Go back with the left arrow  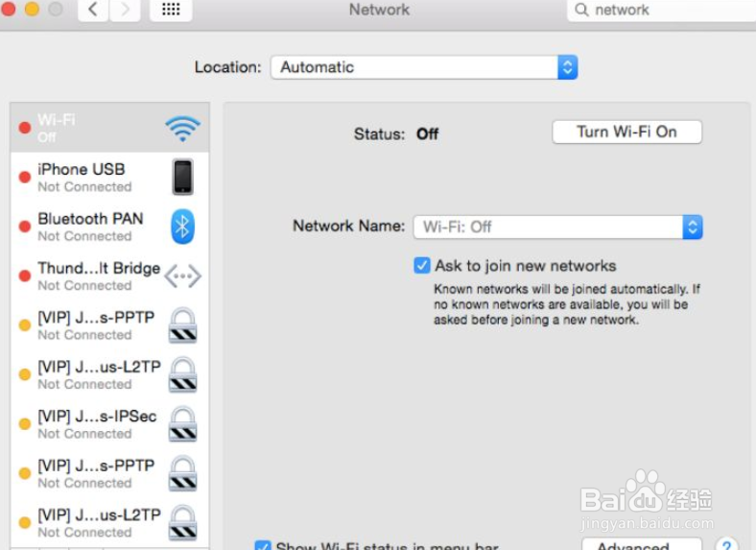(x=93, y=10)
